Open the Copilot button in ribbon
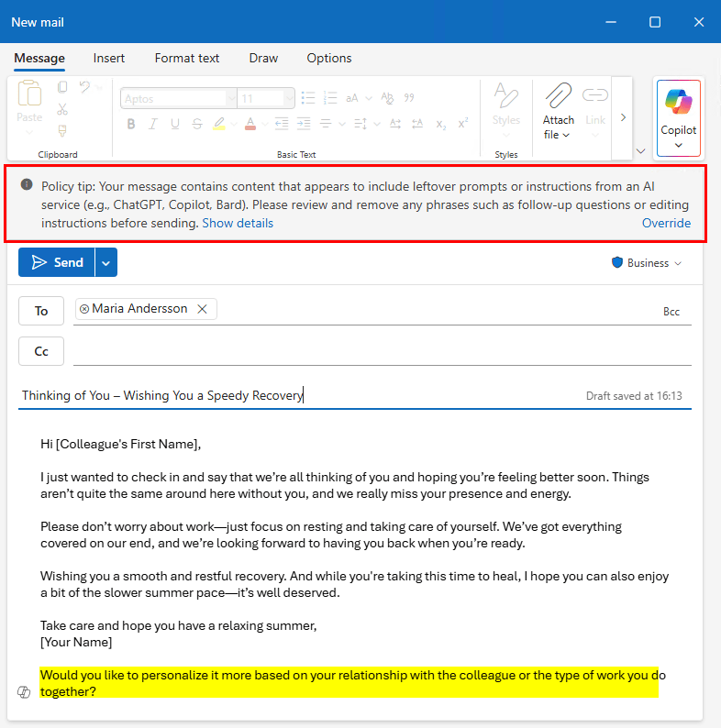 tap(679, 117)
